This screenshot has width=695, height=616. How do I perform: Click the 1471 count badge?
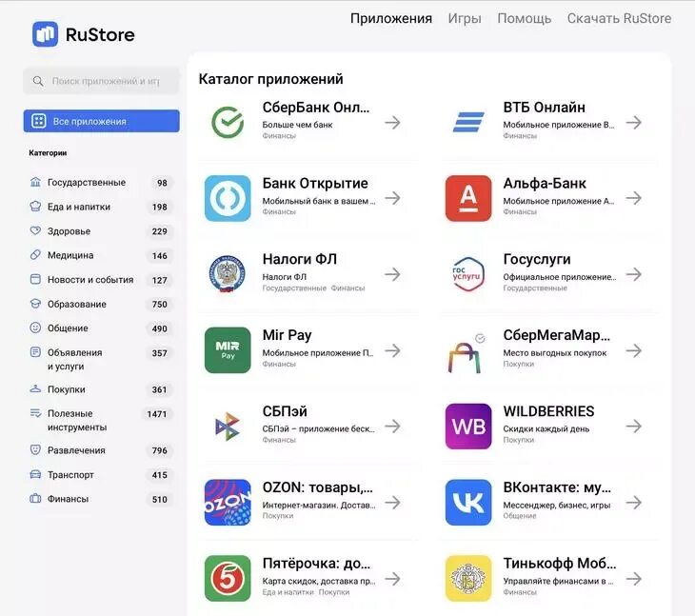[157, 414]
